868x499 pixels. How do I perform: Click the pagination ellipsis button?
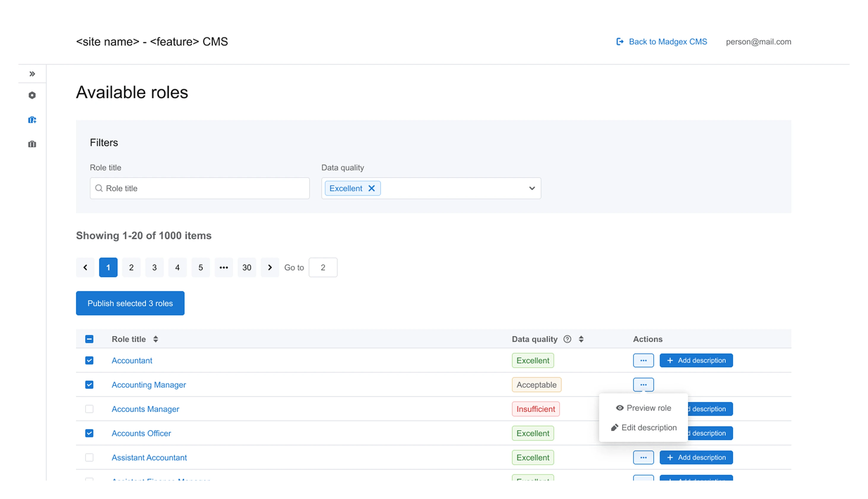(224, 267)
